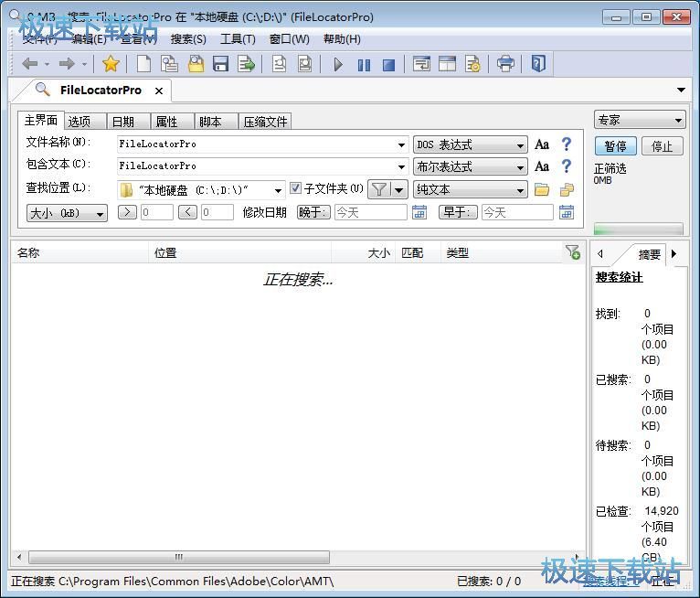Click the filter icon in results header
The height and width of the screenshot is (598, 700).
[572, 253]
